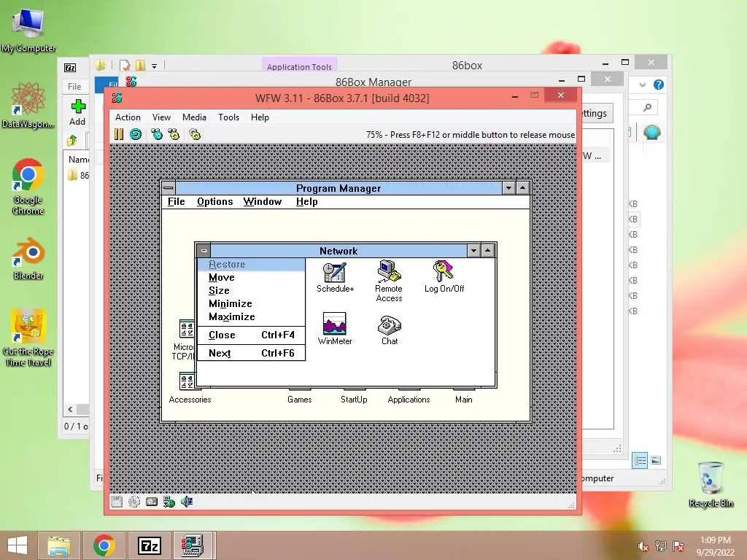The width and height of the screenshot is (747, 560).
Task: Open My Computer desktop icon
Action: click(28, 30)
